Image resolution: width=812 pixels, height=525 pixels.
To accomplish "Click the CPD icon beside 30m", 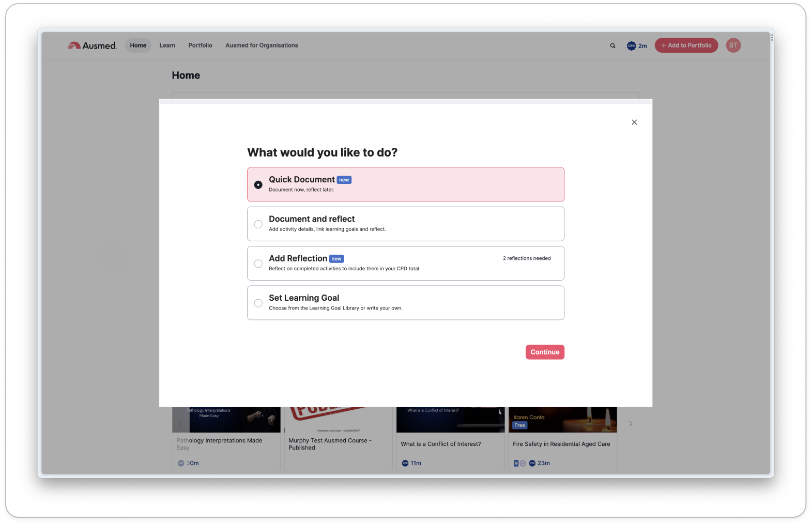I will tap(181, 464).
